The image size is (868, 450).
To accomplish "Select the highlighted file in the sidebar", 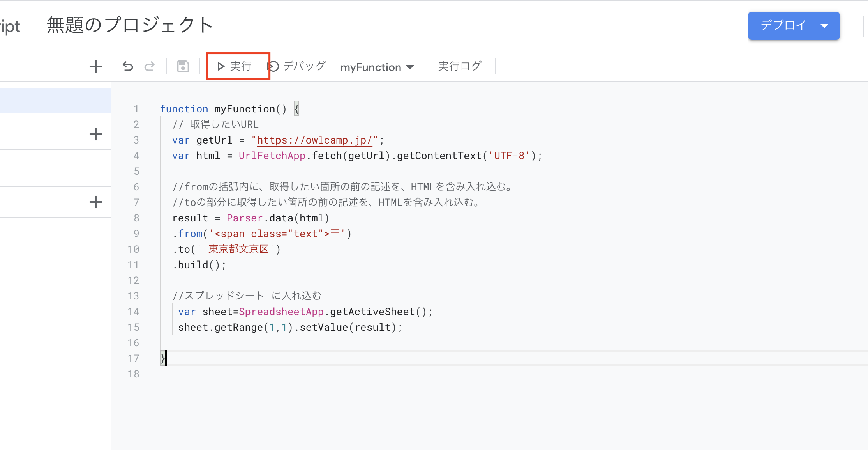I will pyautogui.click(x=55, y=100).
